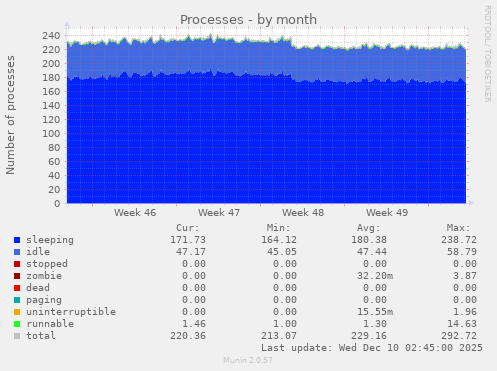The width and height of the screenshot is (497, 371).
Task: Click the 60 y-axis tick label
Action: (54, 161)
